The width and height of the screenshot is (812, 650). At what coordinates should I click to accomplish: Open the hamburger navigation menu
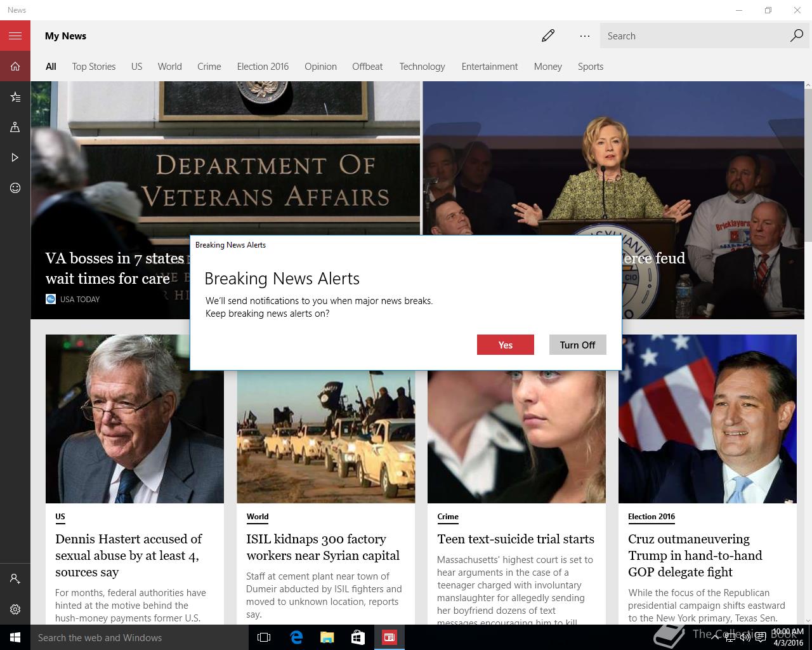click(x=15, y=36)
